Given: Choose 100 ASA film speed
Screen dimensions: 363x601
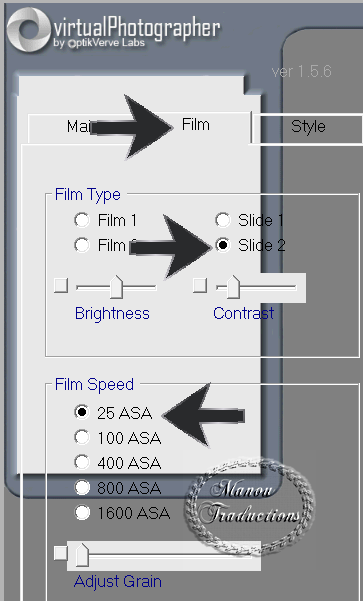Looking at the screenshot, I should pyautogui.click(x=82, y=437).
